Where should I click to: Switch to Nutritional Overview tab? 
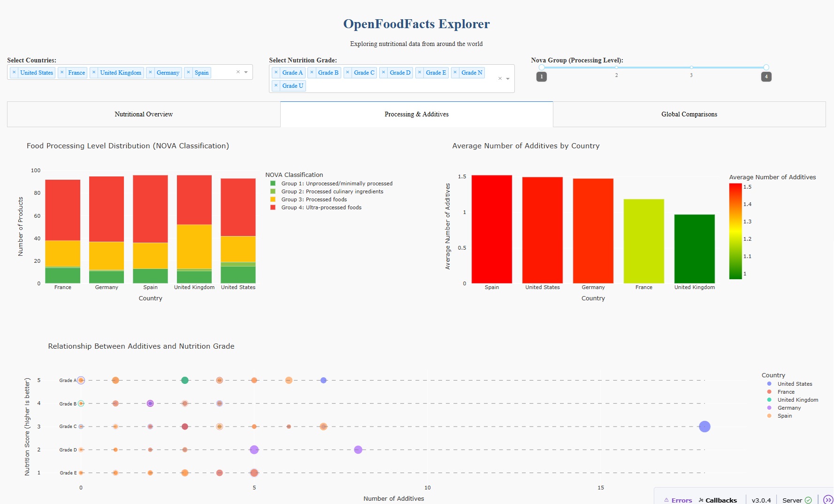(144, 115)
